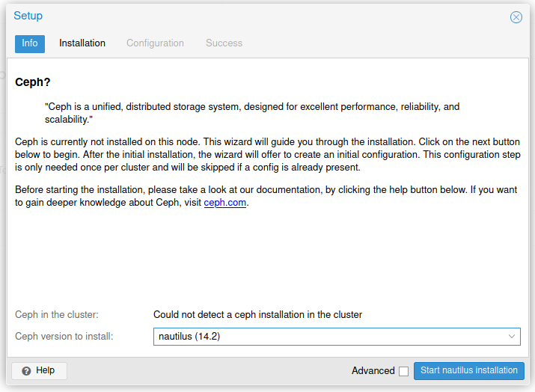535x392 pixels.
Task: Click the 'Ceph version to install:' label
Action: pos(64,337)
